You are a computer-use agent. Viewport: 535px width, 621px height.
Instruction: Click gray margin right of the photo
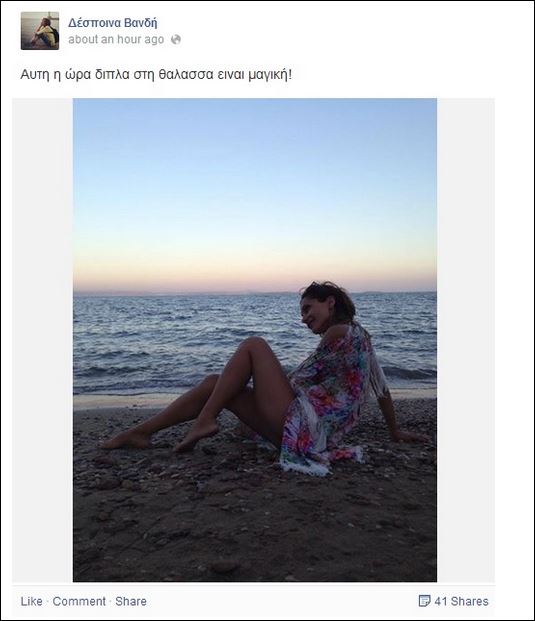(x=466, y=340)
